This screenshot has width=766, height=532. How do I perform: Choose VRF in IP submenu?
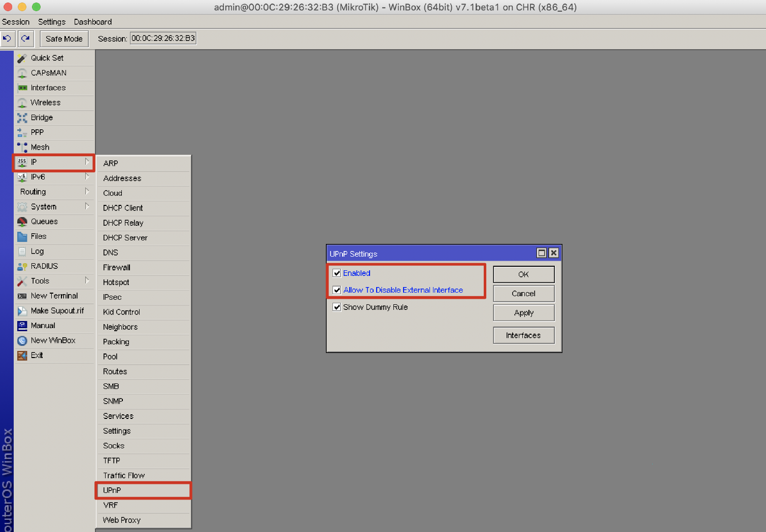pyautogui.click(x=143, y=506)
